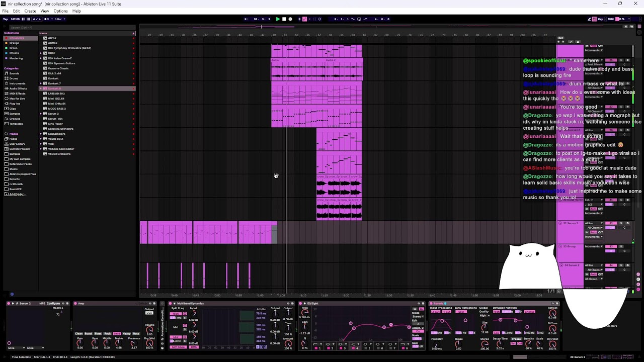644x362 pixels.
Task: Click Dual output button in Amp
Action: [149, 313]
